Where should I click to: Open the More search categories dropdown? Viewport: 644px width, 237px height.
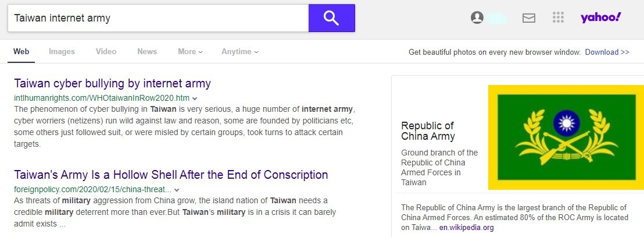coord(190,52)
